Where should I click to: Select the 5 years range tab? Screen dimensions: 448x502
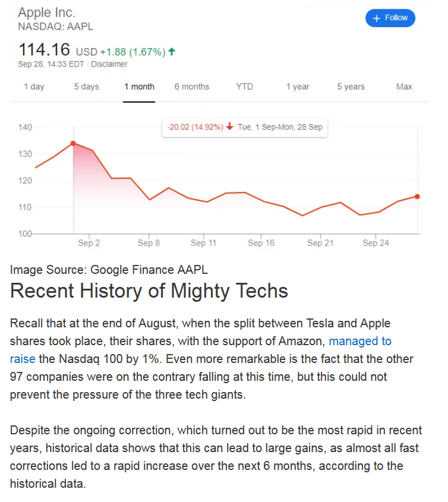[x=351, y=87]
